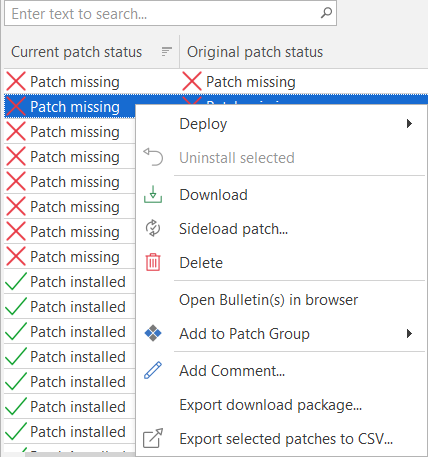Focus the Enter text to search field
The image size is (428, 457).
click(170, 14)
